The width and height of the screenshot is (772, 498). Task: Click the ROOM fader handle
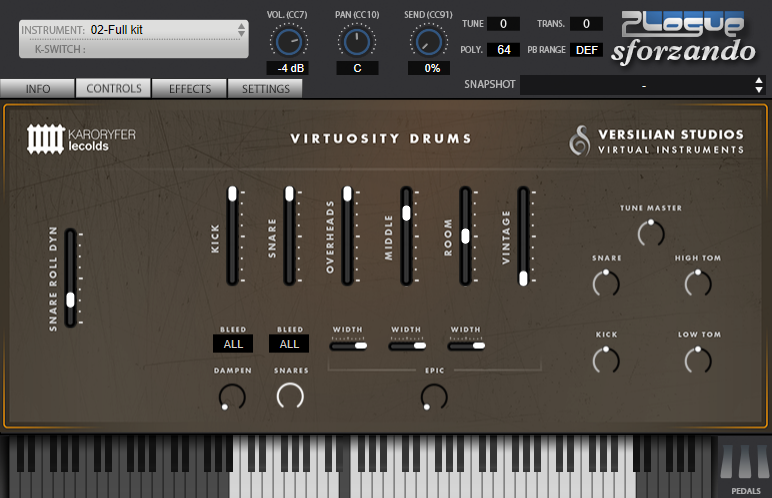pos(465,236)
